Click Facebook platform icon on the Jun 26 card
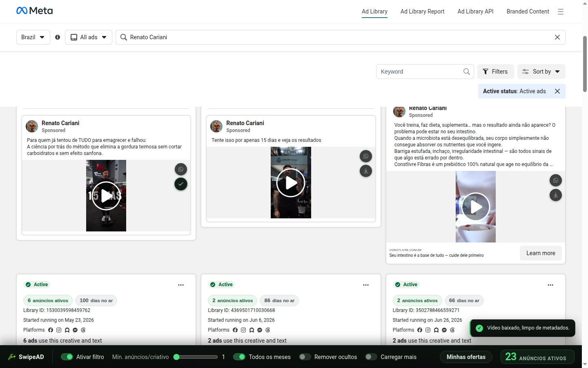The height and width of the screenshot is (368, 588). coord(420,330)
